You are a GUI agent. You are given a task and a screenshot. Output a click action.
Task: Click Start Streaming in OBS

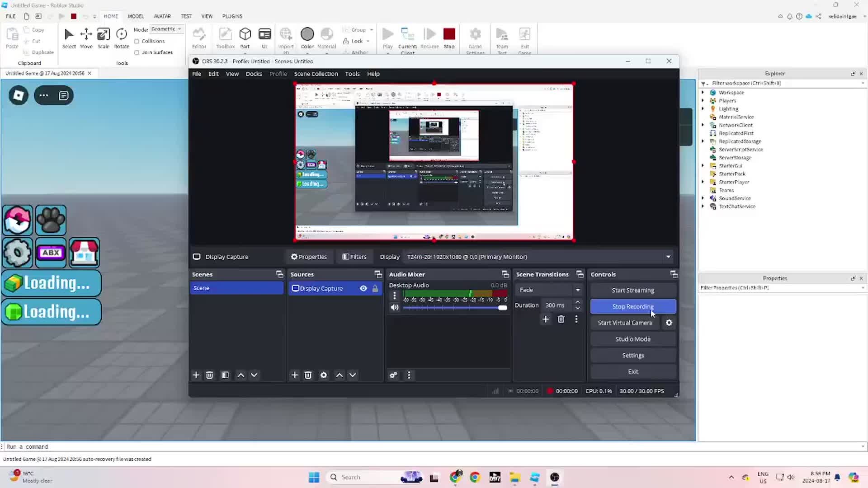[x=632, y=290]
